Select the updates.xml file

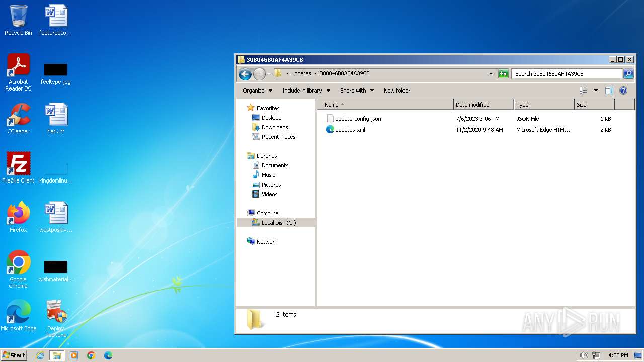(350, 130)
